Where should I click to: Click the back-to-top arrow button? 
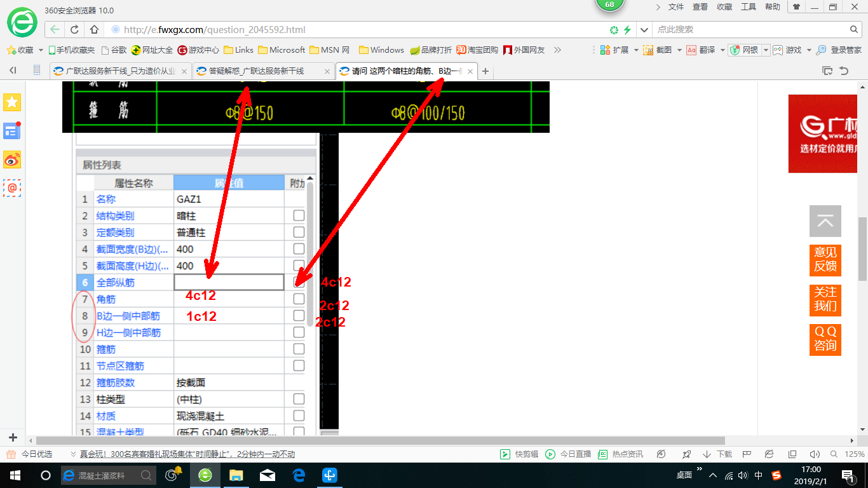825,221
